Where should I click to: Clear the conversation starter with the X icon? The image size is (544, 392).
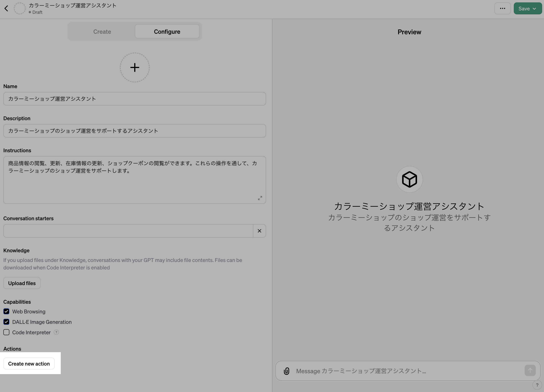[259, 231]
